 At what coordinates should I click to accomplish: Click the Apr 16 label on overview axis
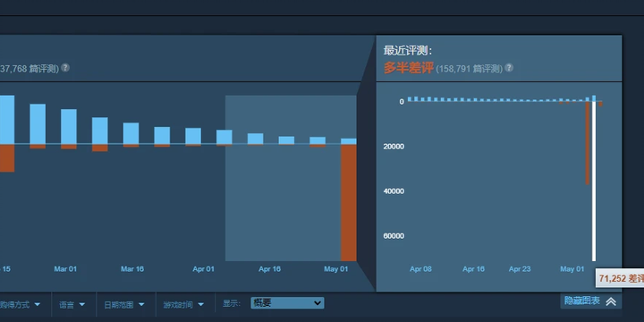click(x=269, y=269)
